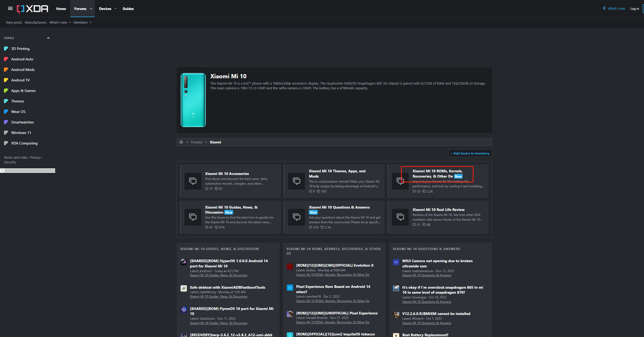Open New posts in sub-navigation

coord(14,23)
